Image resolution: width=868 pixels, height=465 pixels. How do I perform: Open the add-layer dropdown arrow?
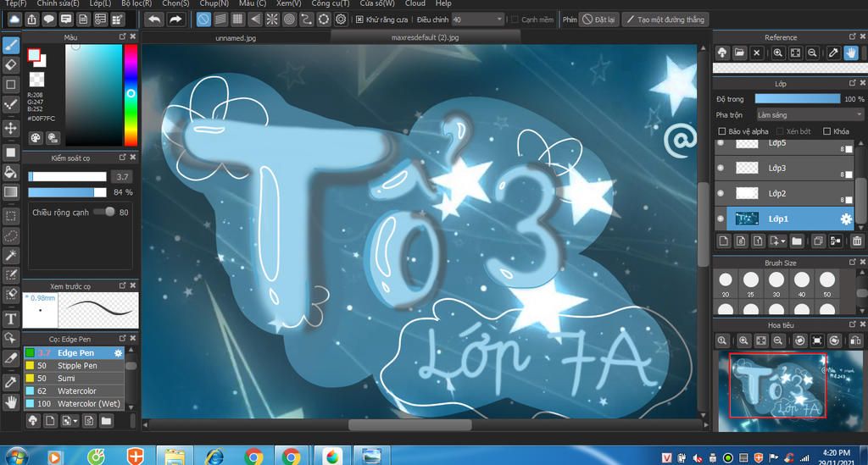point(782,241)
